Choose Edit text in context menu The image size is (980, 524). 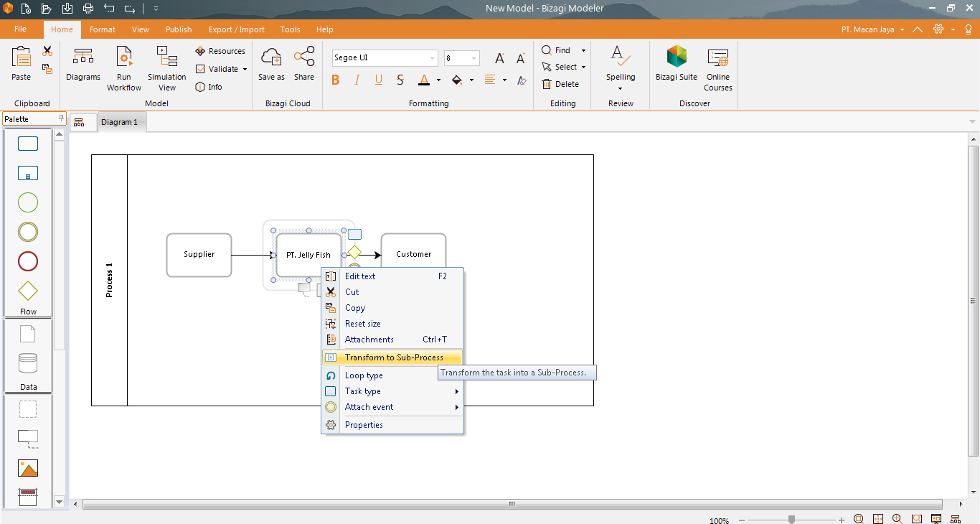click(x=392, y=276)
